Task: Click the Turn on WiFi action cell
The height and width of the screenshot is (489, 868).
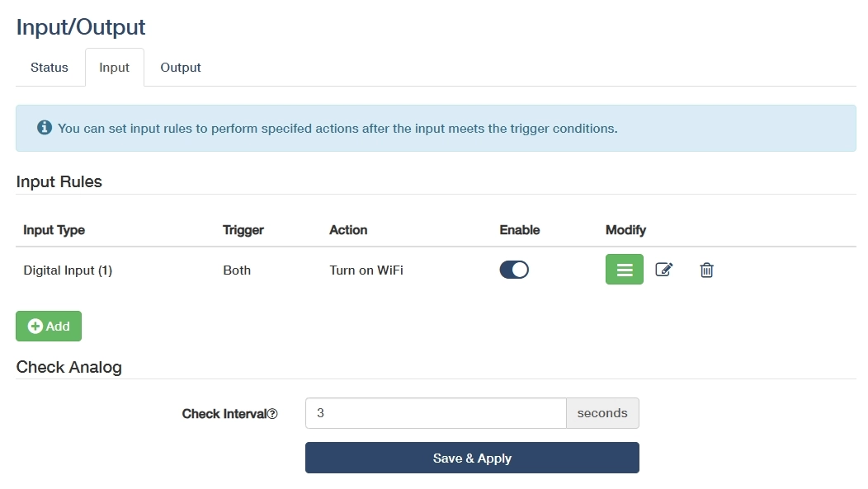Action: 366,270
